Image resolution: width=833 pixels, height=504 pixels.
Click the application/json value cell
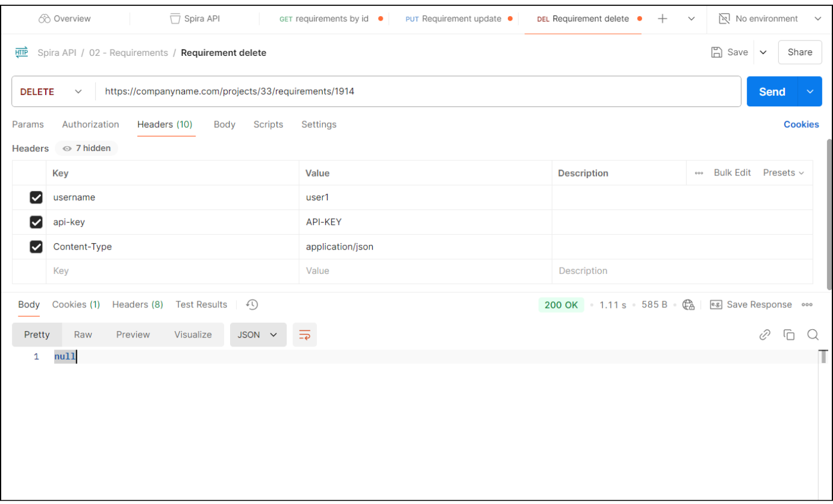[425, 247]
